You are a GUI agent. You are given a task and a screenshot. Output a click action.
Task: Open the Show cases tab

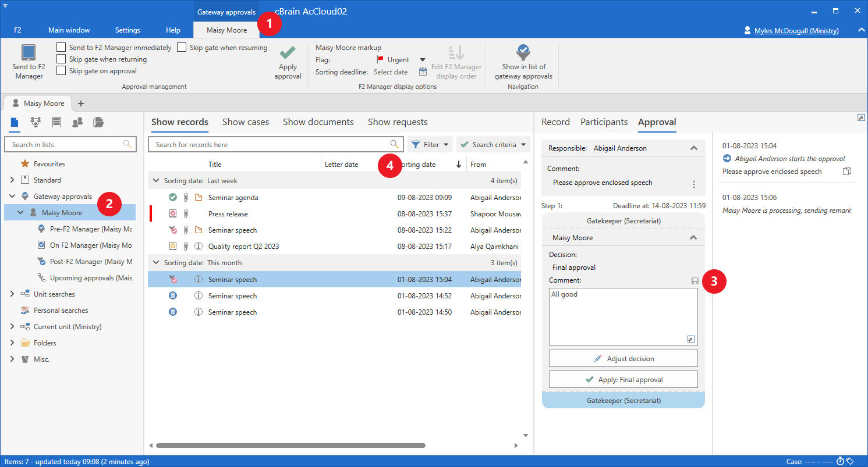245,122
